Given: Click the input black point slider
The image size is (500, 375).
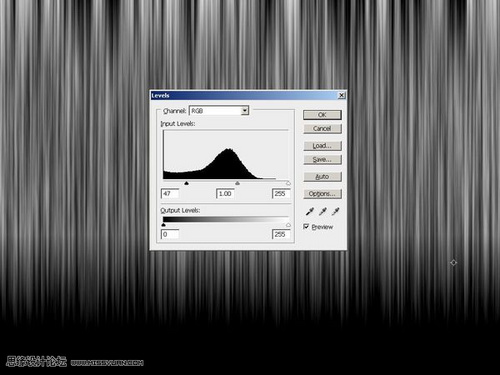Looking at the screenshot, I should pos(186,183).
